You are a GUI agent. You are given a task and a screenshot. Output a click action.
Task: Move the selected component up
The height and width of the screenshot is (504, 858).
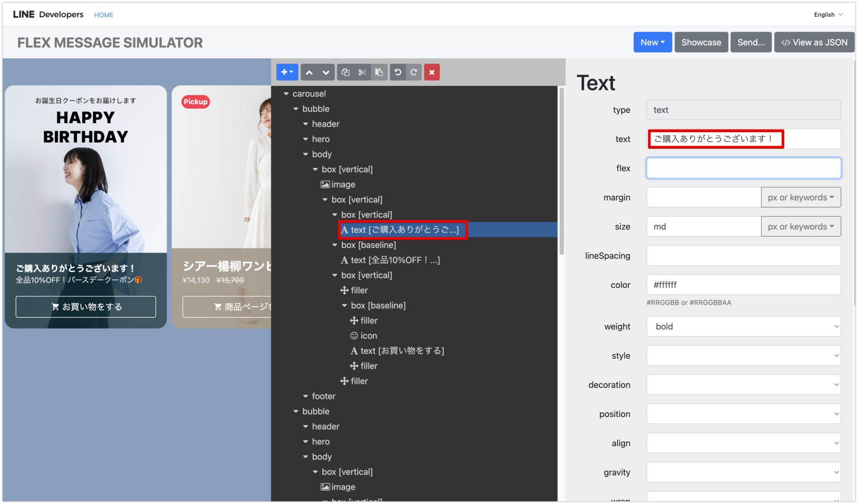(x=309, y=72)
